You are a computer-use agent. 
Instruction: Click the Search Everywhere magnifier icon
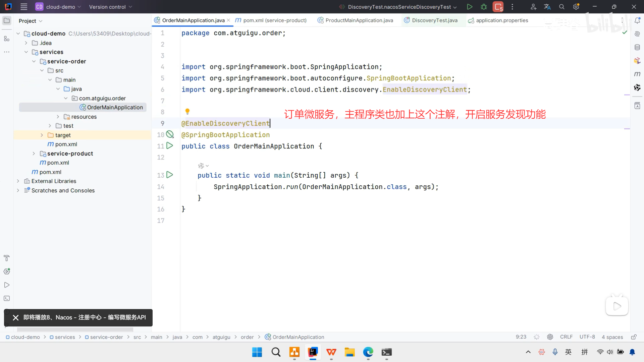[562, 7]
